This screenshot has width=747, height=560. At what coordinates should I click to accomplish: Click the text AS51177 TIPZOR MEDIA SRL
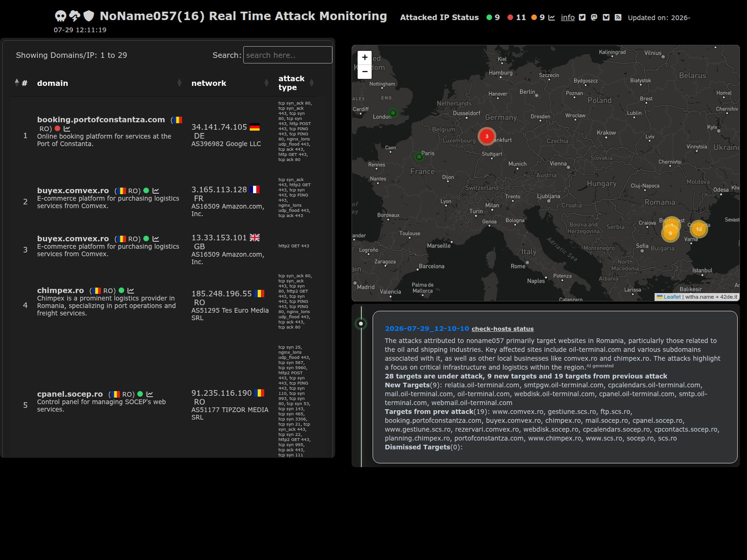pos(230,413)
